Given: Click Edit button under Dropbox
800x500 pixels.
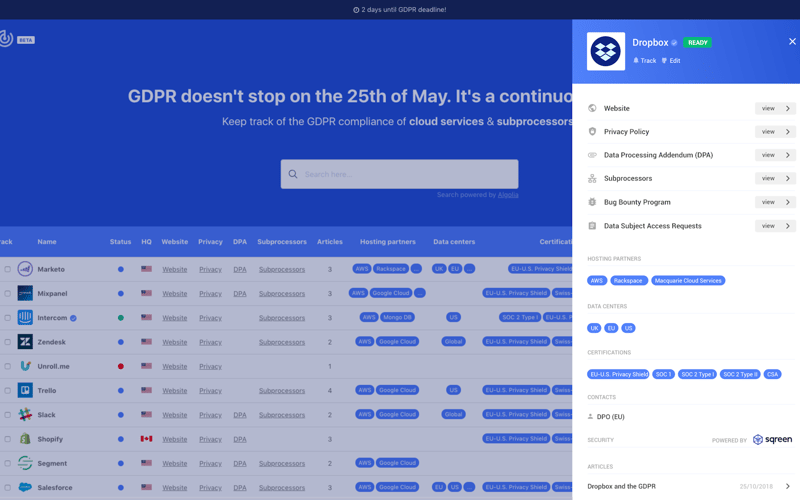Looking at the screenshot, I should coord(671,60).
